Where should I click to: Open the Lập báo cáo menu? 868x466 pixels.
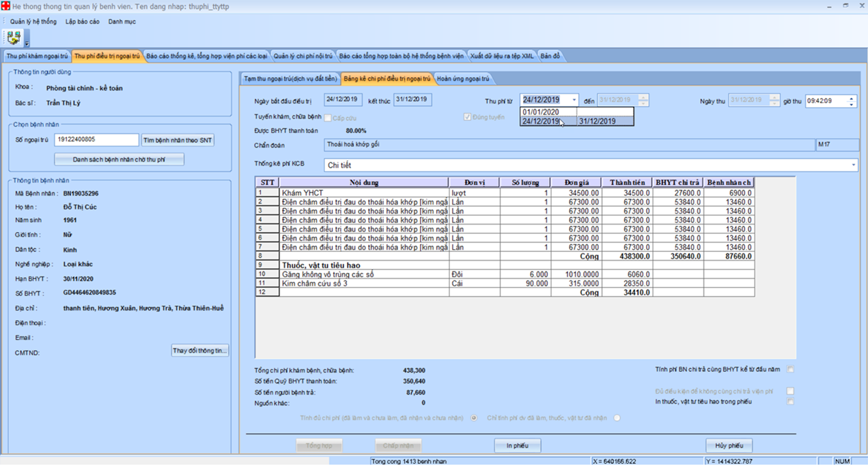(82, 22)
